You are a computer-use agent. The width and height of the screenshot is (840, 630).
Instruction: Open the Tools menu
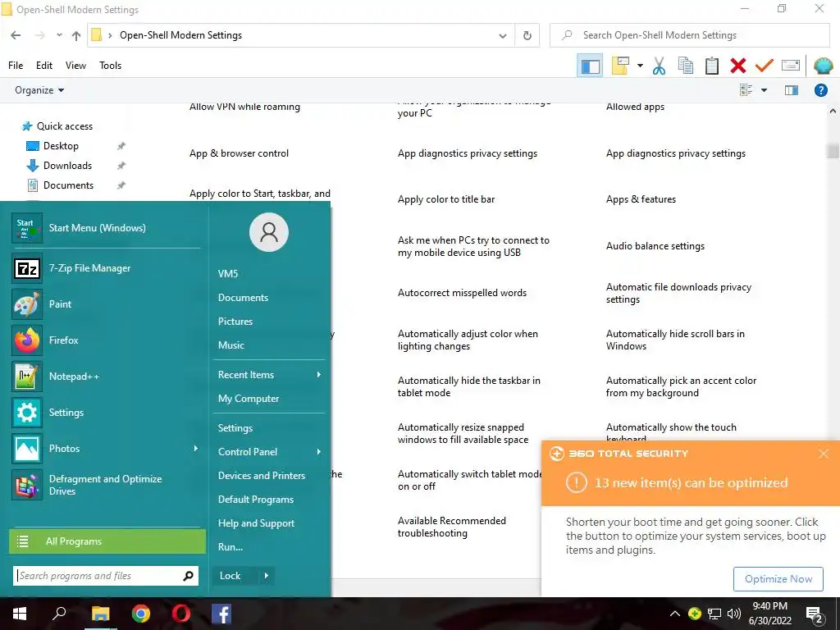point(111,66)
